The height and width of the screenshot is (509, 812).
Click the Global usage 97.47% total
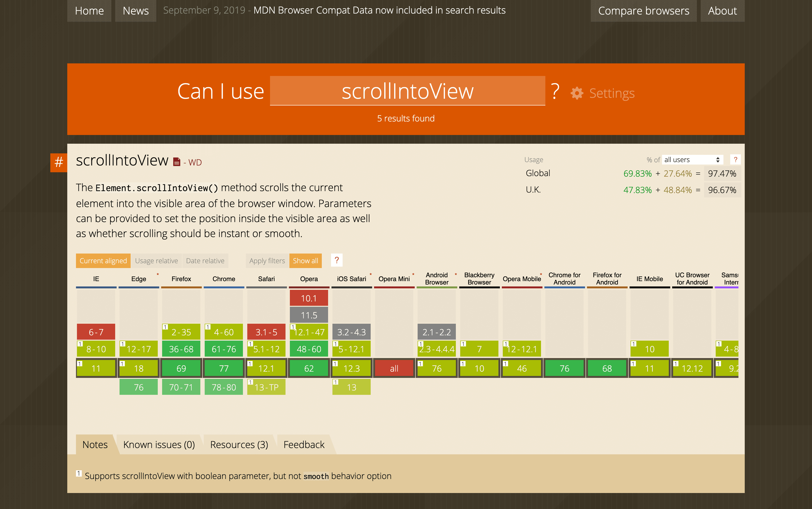click(722, 173)
